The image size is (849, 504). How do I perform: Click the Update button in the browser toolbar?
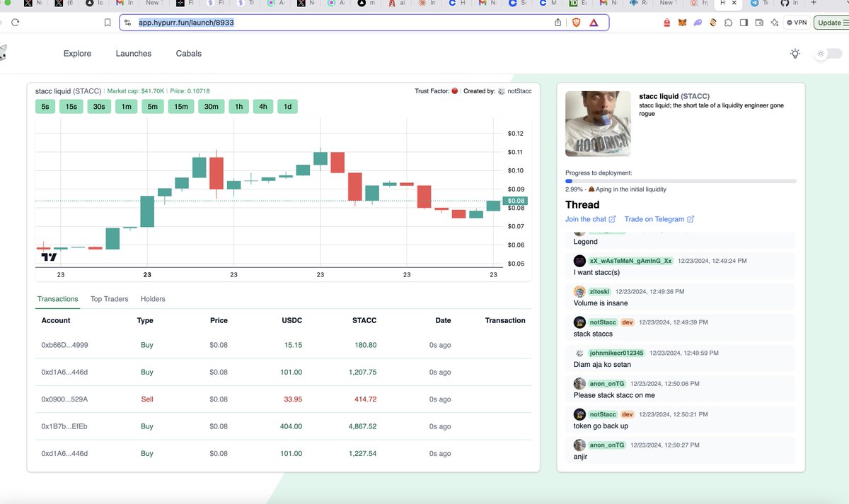tap(831, 23)
